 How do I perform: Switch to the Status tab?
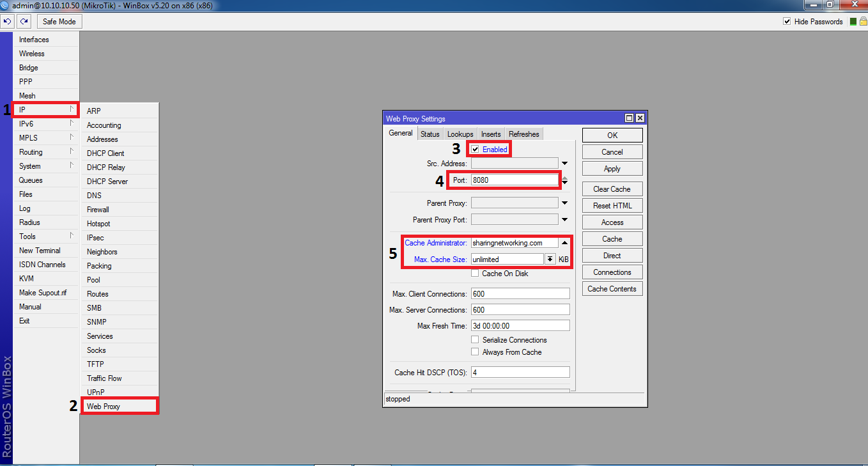430,134
